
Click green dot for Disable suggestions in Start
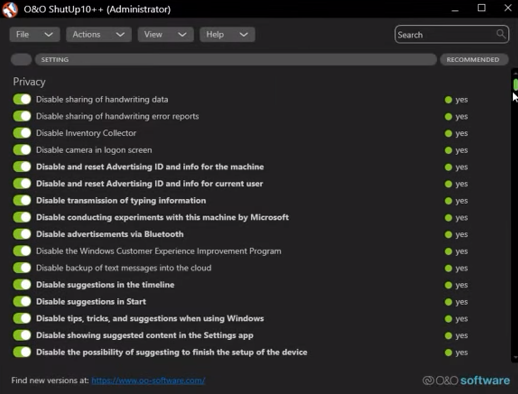click(448, 302)
